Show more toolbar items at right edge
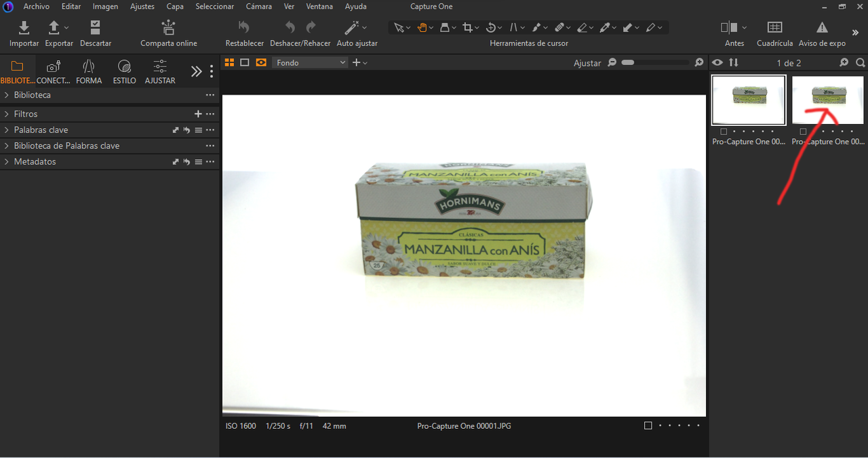The width and height of the screenshot is (868, 458). 855,33
